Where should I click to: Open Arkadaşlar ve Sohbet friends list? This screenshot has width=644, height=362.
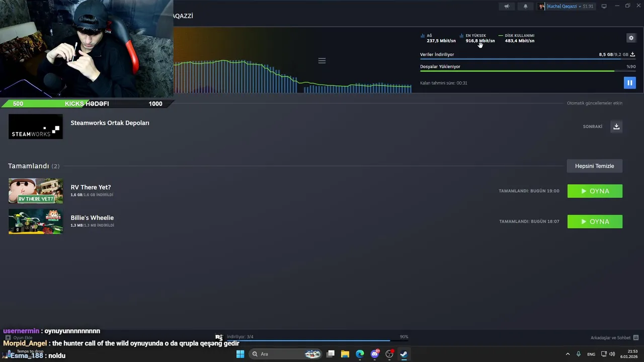coord(610,338)
